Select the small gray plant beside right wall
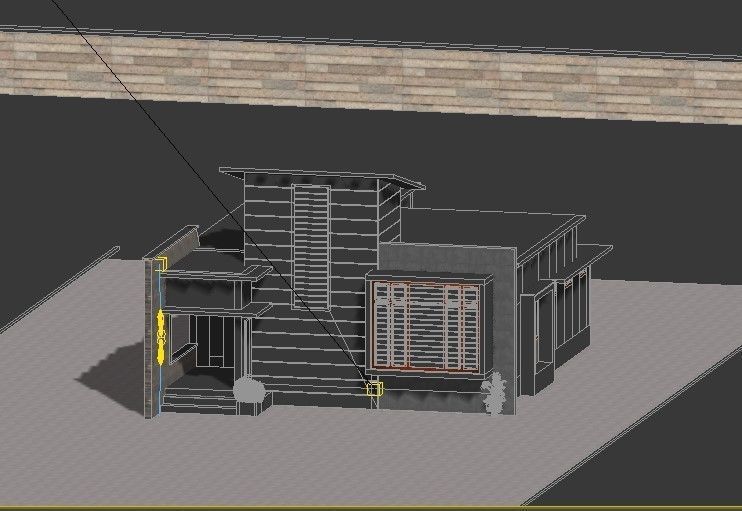Viewport: 742px width, 511px height. [x=494, y=393]
